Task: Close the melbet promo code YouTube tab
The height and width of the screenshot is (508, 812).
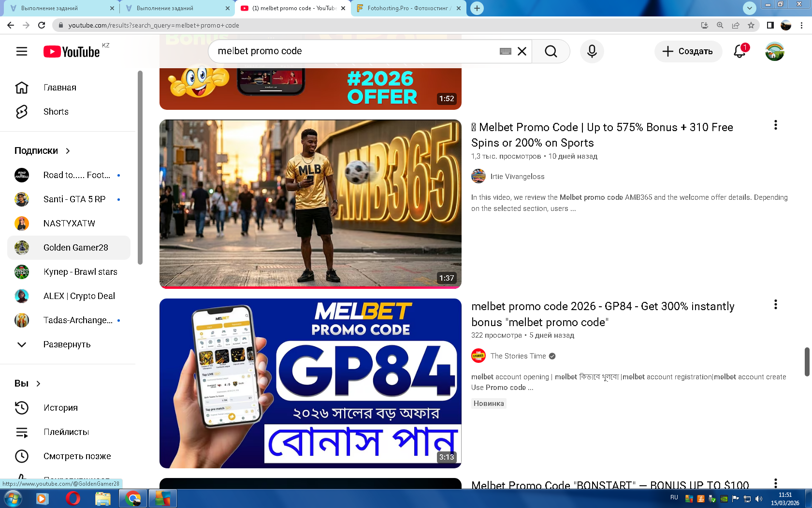Action: coord(343,8)
